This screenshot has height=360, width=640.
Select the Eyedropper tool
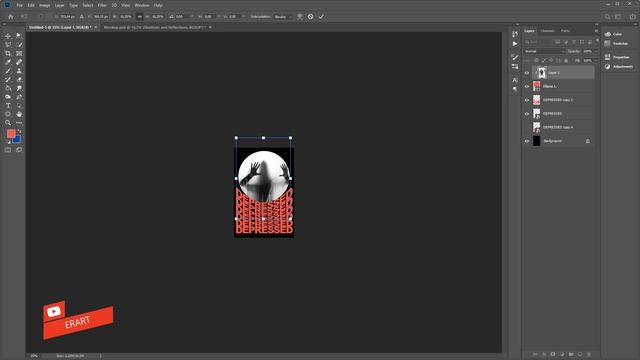8,62
